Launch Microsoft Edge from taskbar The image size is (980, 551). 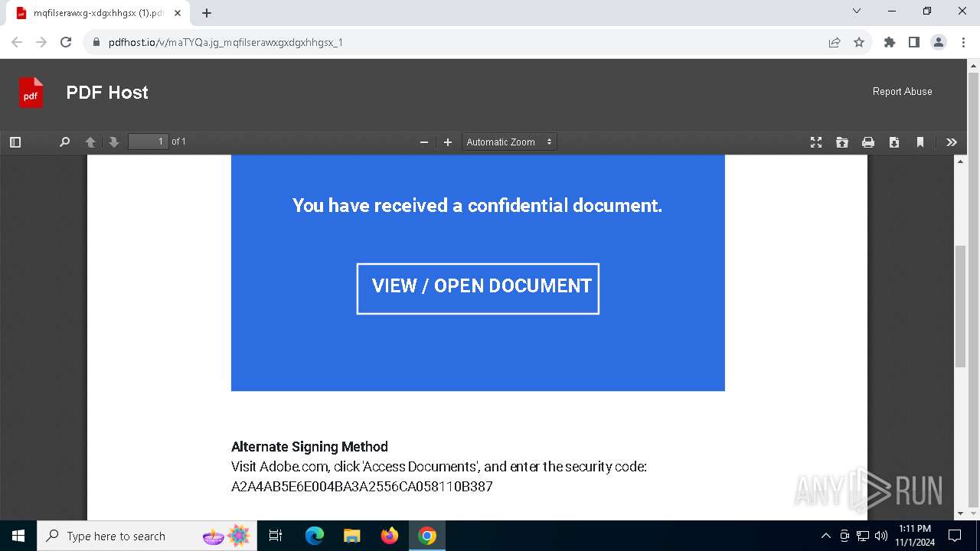315,536
